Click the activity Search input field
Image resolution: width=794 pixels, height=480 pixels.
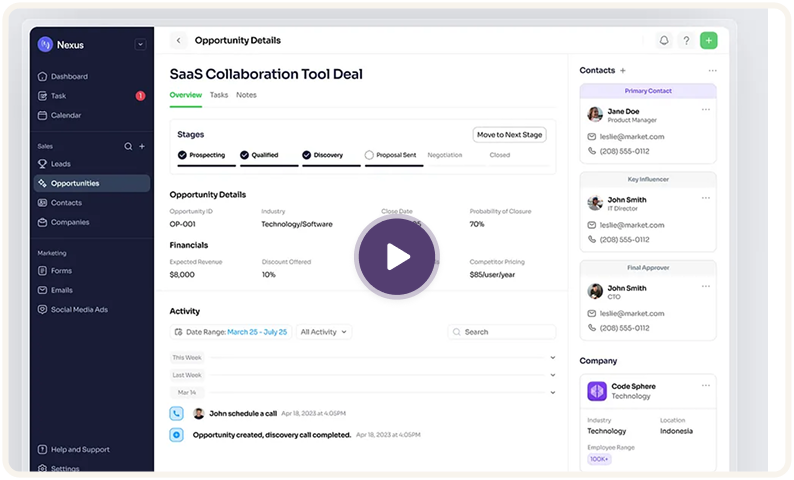(501, 332)
